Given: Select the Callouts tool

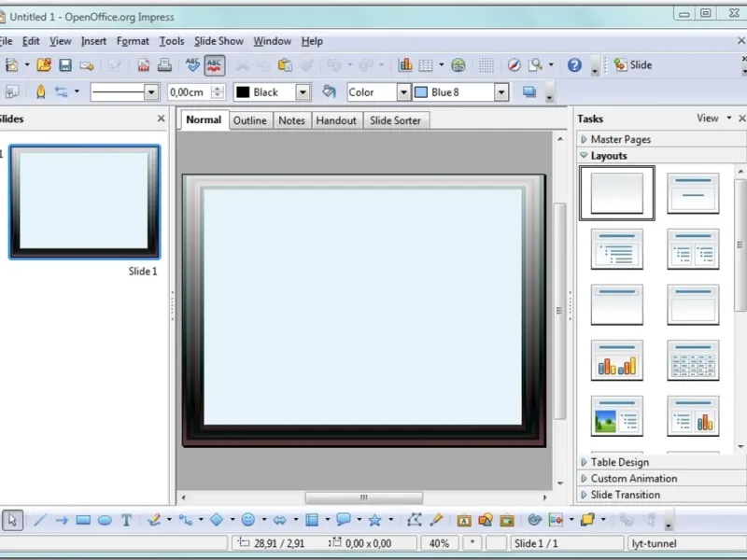Looking at the screenshot, I should [344, 520].
